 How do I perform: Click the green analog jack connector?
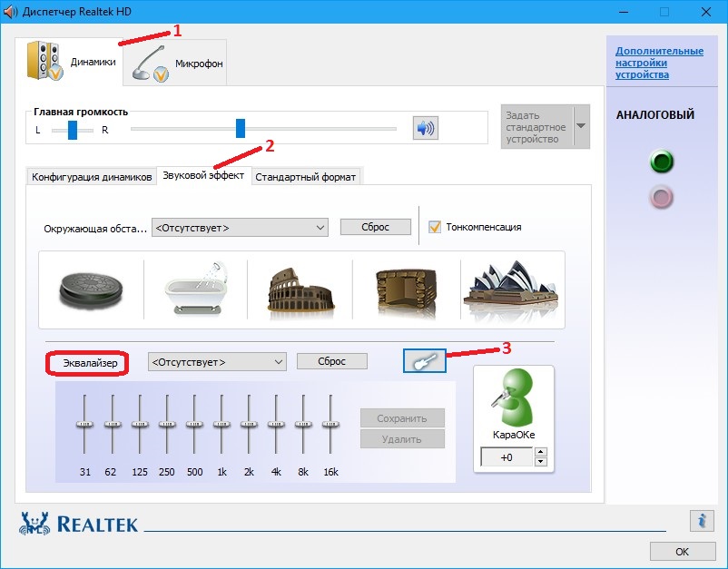click(x=661, y=162)
